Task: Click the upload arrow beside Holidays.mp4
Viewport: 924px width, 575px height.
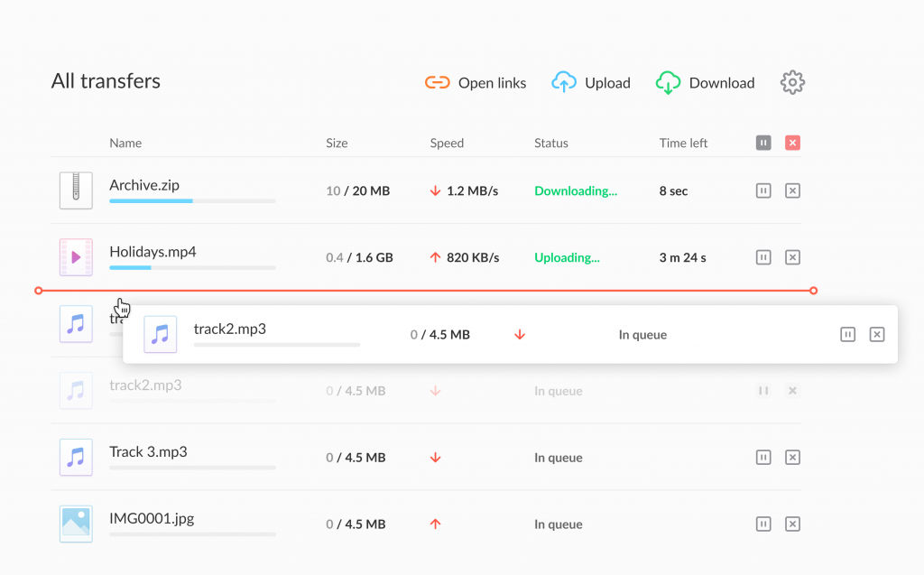Action: point(436,257)
